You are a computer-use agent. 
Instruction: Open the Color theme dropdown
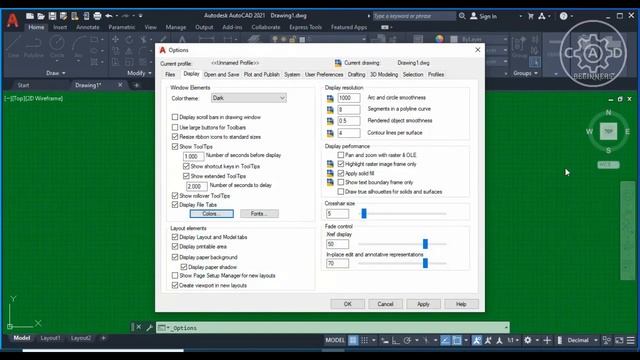click(x=249, y=98)
